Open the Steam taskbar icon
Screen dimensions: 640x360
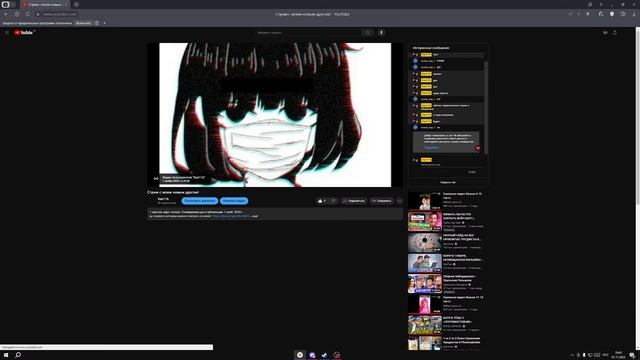[324, 355]
